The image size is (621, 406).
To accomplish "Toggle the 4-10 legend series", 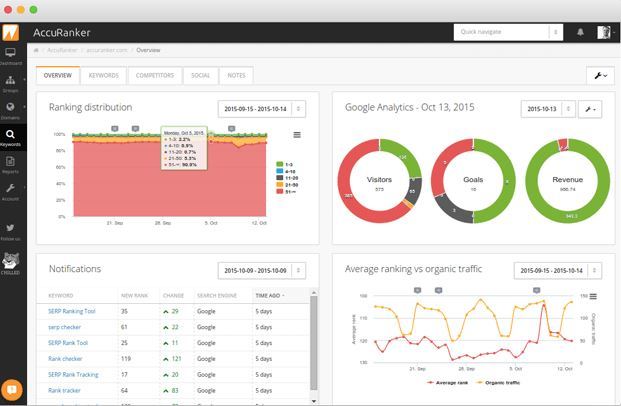I will pyautogui.click(x=286, y=172).
